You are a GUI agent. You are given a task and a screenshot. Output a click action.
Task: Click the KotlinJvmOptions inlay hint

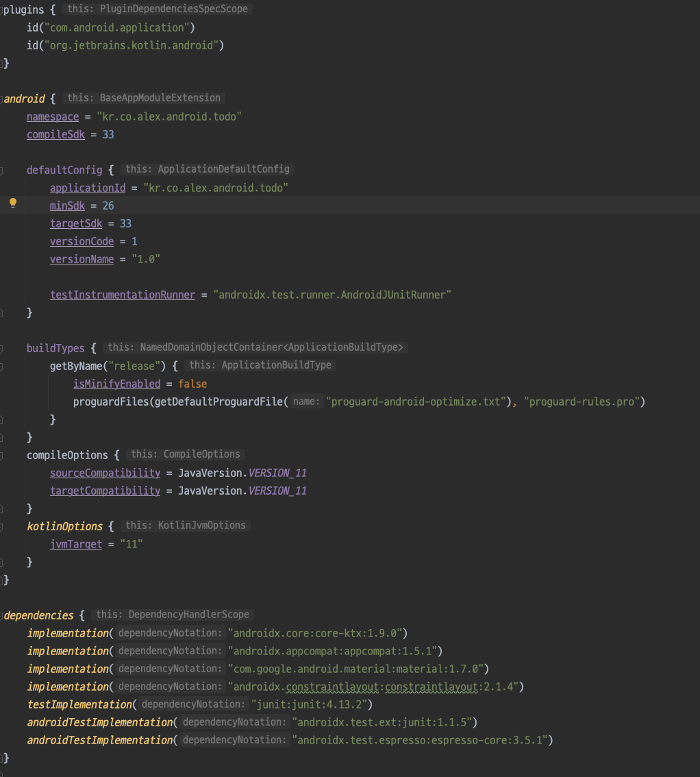click(186, 526)
